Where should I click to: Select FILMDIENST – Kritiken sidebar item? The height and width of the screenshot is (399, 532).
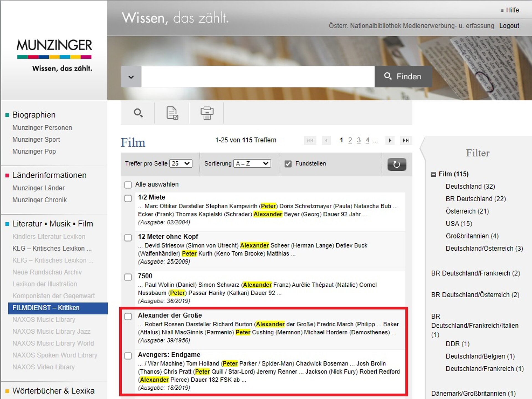[58, 308]
